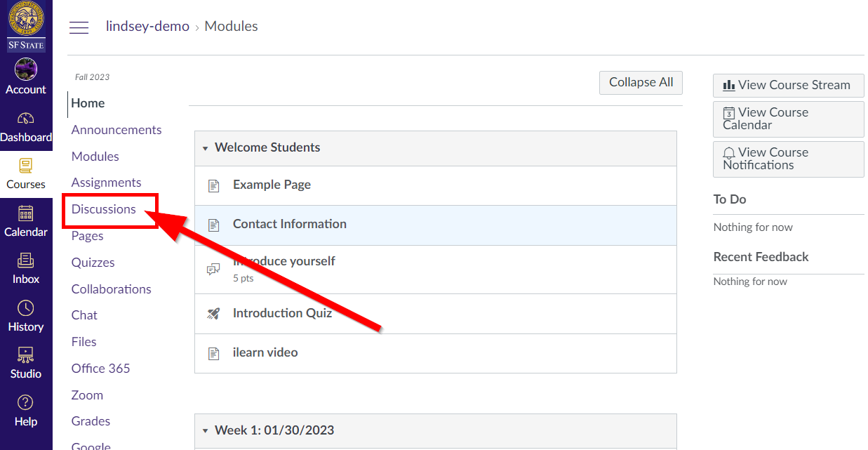Open the hamburger course navigation menu

[79, 27]
